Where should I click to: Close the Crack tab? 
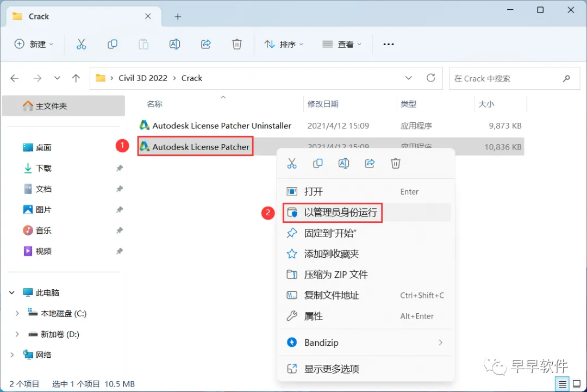click(148, 16)
